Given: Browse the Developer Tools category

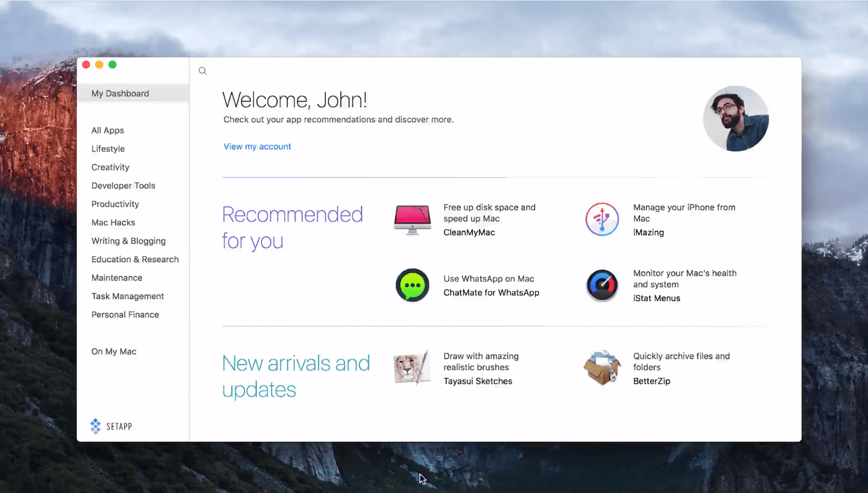Looking at the screenshot, I should [x=123, y=186].
